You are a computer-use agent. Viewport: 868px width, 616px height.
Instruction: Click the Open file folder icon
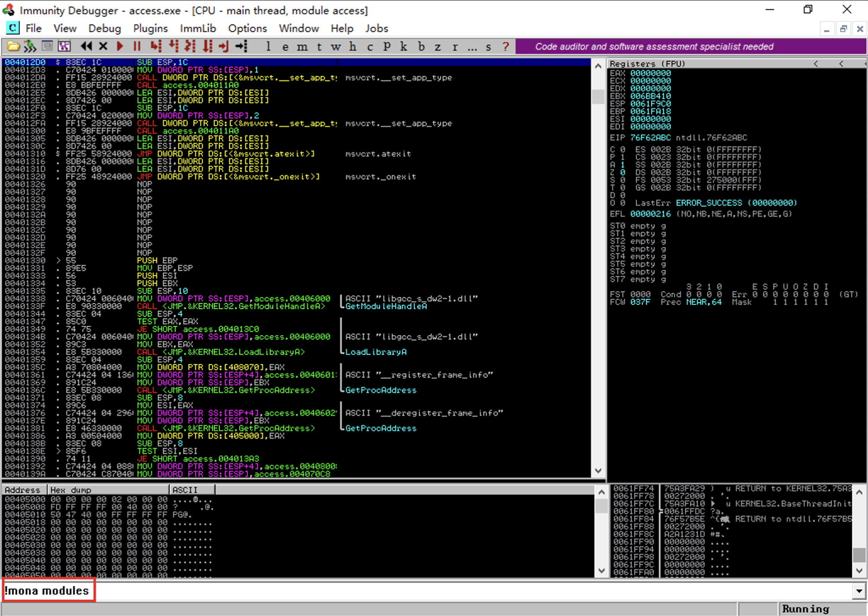click(x=13, y=46)
